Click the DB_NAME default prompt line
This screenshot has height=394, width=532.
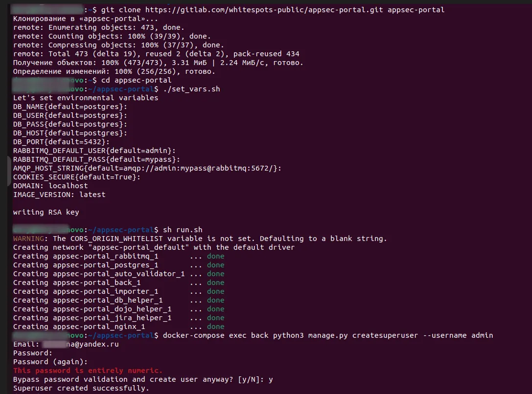70,107
